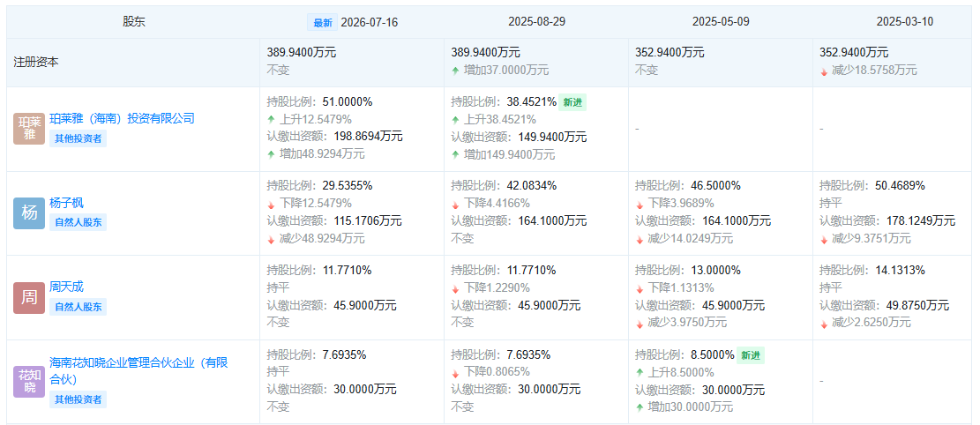Viewport: 980px width, 425px height.
Task: Click the 最新 badge in the header
Action: coord(323,23)
